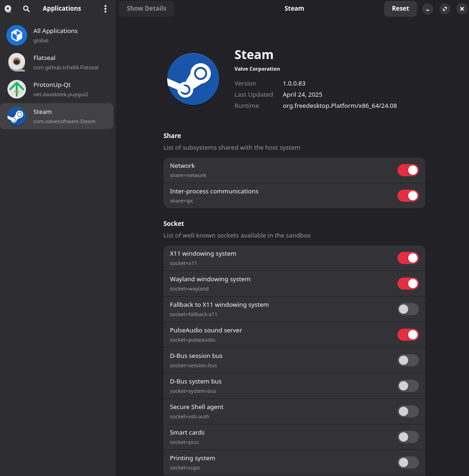Click the large Steam logo
Image resolution: width=469 pixels, height=476 pixels.
click(193, 79)
